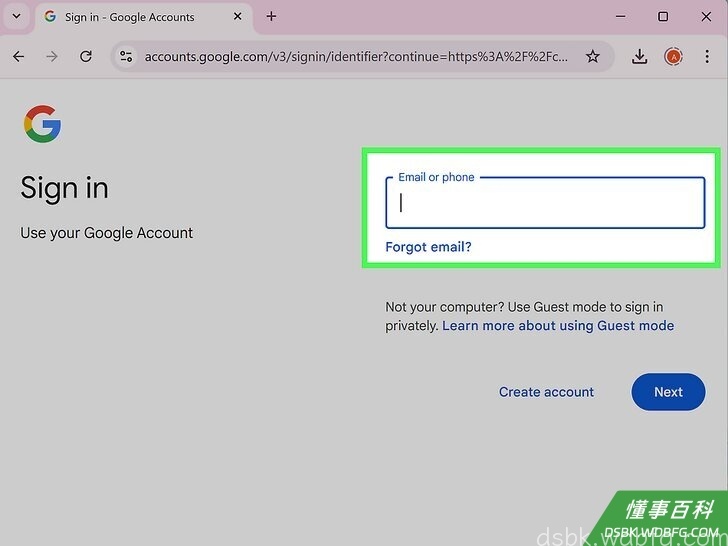The width and height of the screenshot is (728, 546).
Task: Click the Create account button
Action: [546, 392]
